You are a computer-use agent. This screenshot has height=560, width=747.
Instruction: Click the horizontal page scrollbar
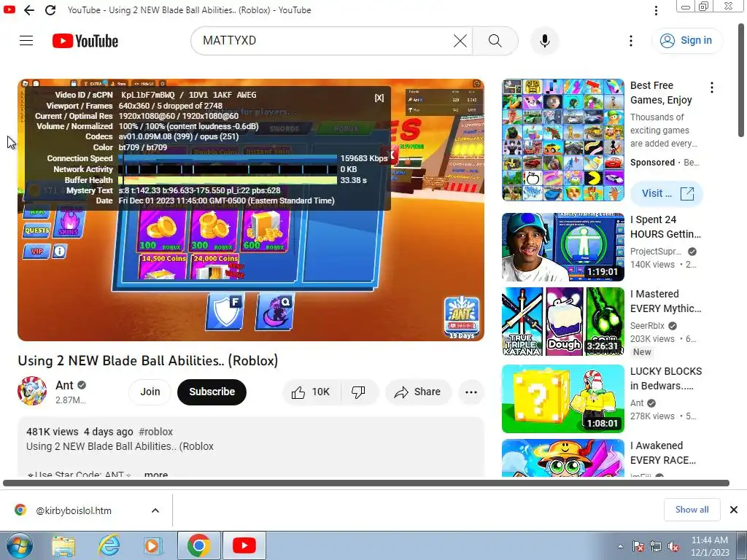366,483
